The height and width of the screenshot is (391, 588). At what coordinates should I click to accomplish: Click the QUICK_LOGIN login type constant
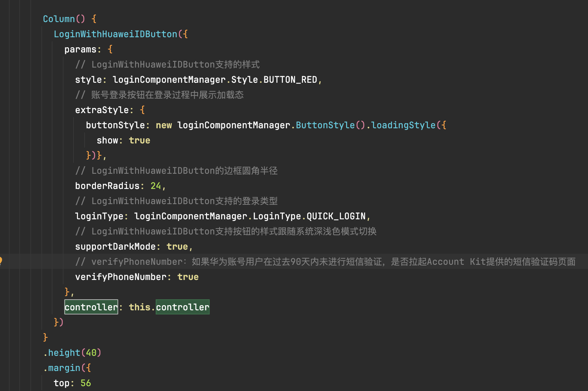(336, 216)
